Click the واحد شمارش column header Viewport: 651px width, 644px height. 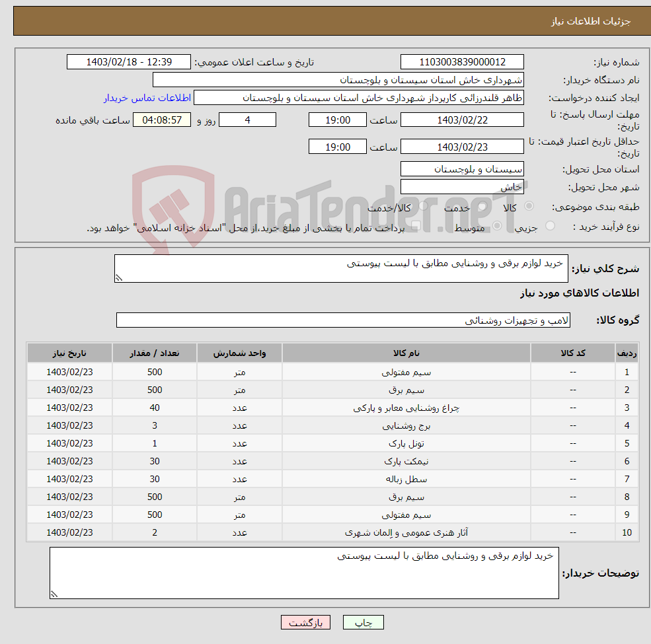[239, 353]
